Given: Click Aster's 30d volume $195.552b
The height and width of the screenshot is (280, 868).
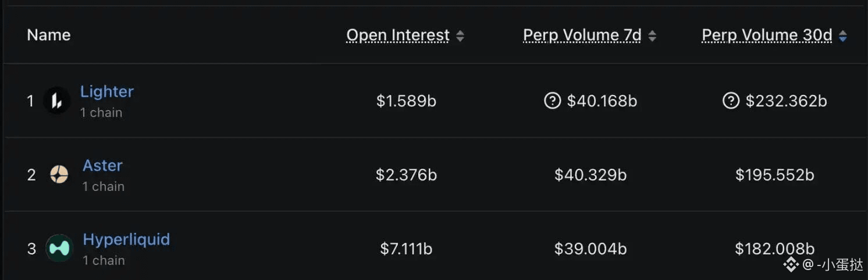Looking at the screenshot, I should click(x=774, y=175).
